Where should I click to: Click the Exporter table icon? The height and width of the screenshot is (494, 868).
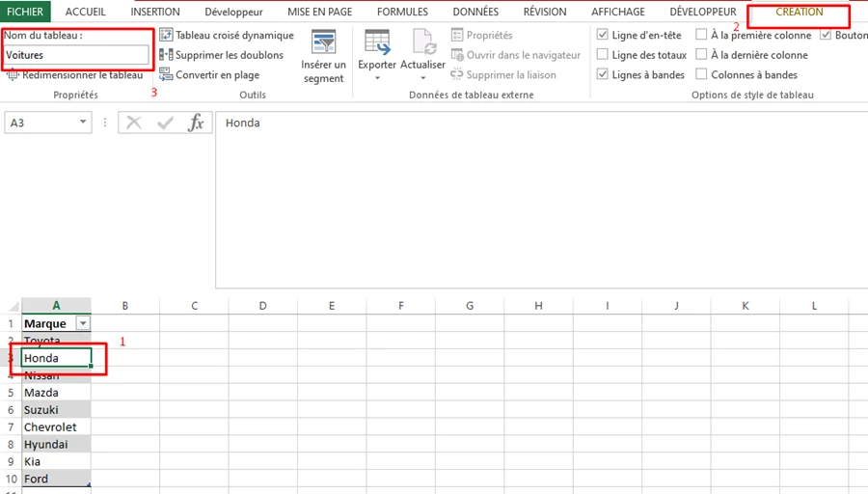pos(377,42)
